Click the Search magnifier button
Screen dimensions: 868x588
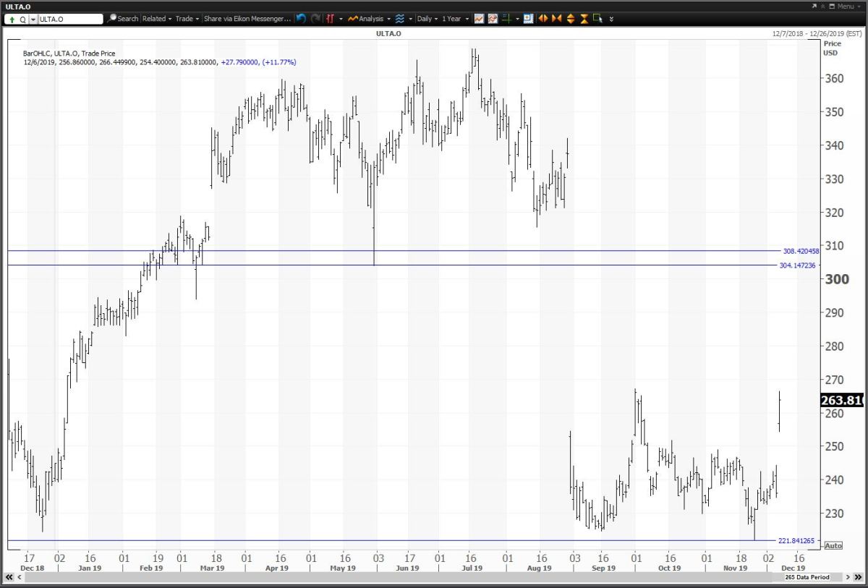pyautogui.click(x=123, y=19)
